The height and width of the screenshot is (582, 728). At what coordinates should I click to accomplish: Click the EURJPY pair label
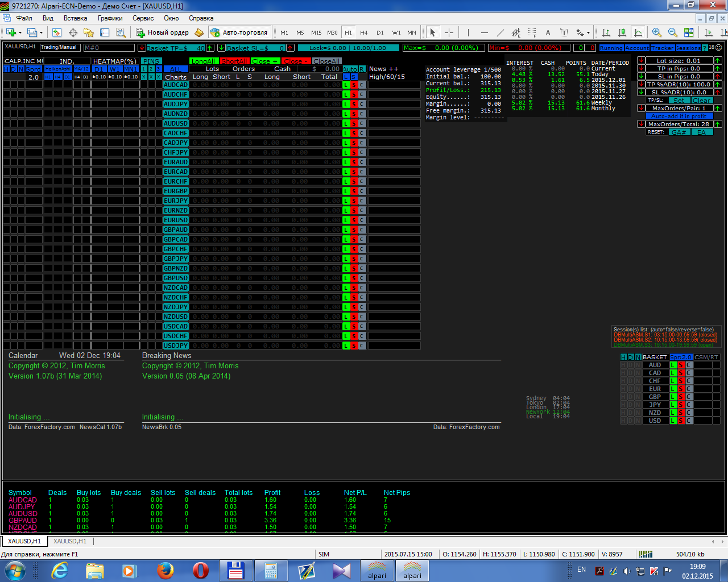(x=176, y=201)
